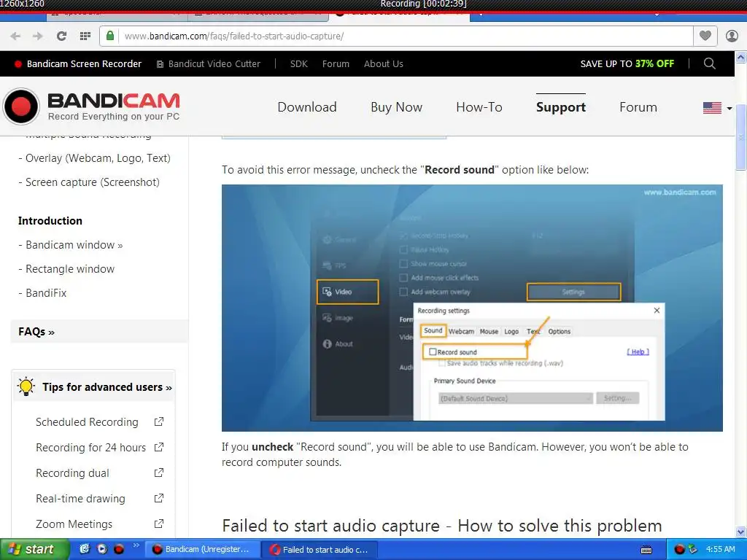
Task: Click the quick launch Internet Explorer icon
Action: (85, 549)
